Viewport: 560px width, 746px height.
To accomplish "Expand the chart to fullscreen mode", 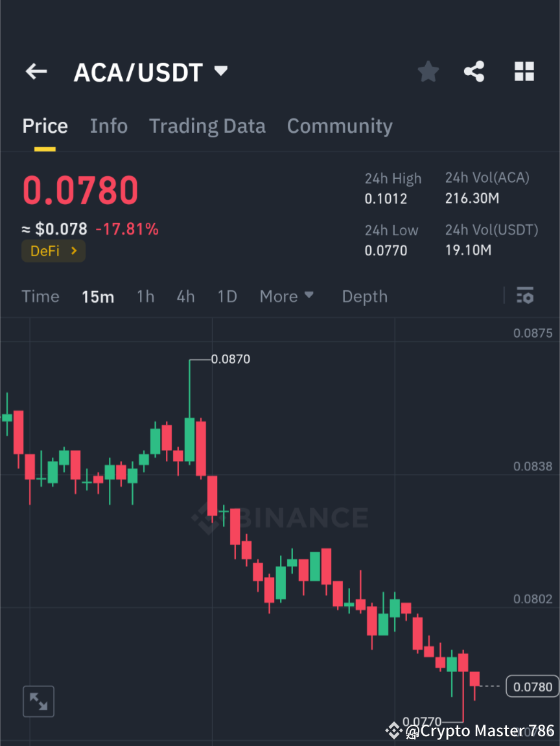I will pos(38,701).
